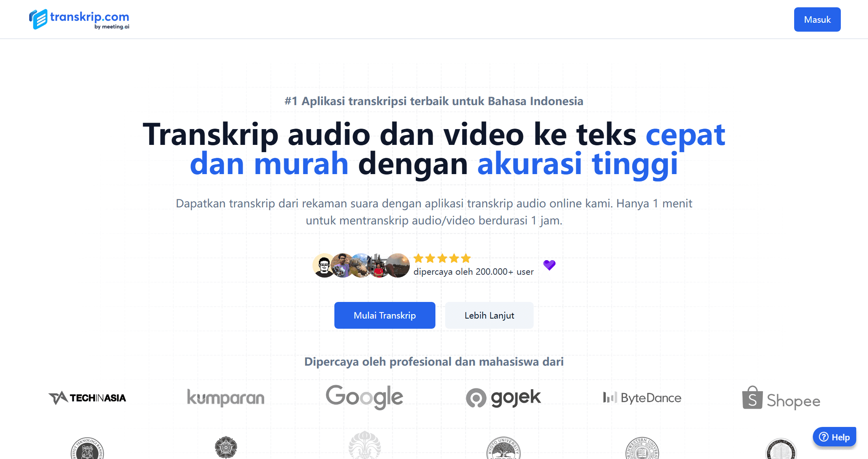868x459 pixels.
Task: Click the first cartoon user avatar
Action: (x=323, y=266)
